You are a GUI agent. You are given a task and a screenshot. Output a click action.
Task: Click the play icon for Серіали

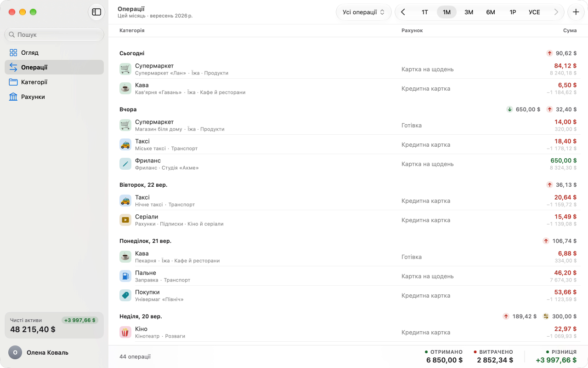tap(125, 220)
